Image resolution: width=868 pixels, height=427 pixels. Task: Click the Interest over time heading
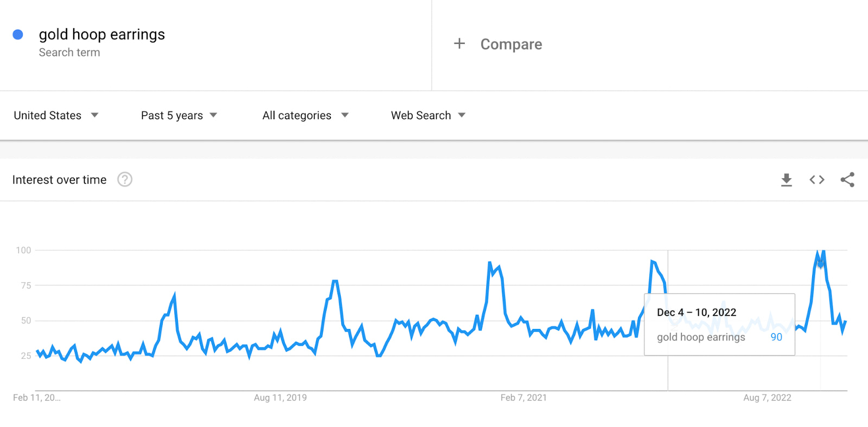pos(60,179)
